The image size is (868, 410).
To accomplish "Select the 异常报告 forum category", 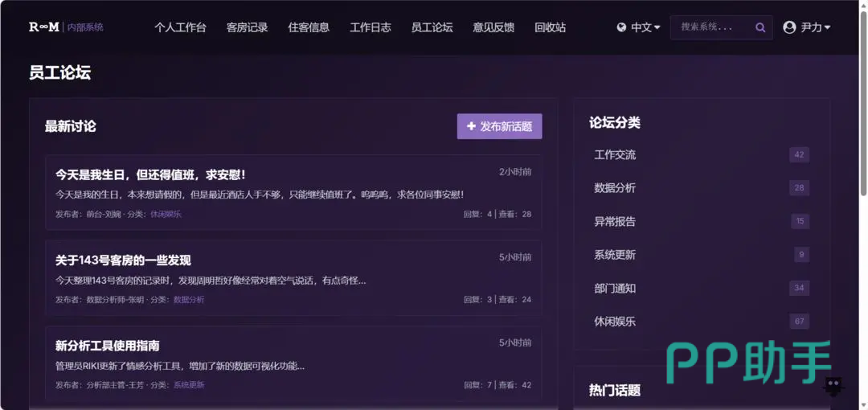I will pyautogui.click(x=615, y=221).
